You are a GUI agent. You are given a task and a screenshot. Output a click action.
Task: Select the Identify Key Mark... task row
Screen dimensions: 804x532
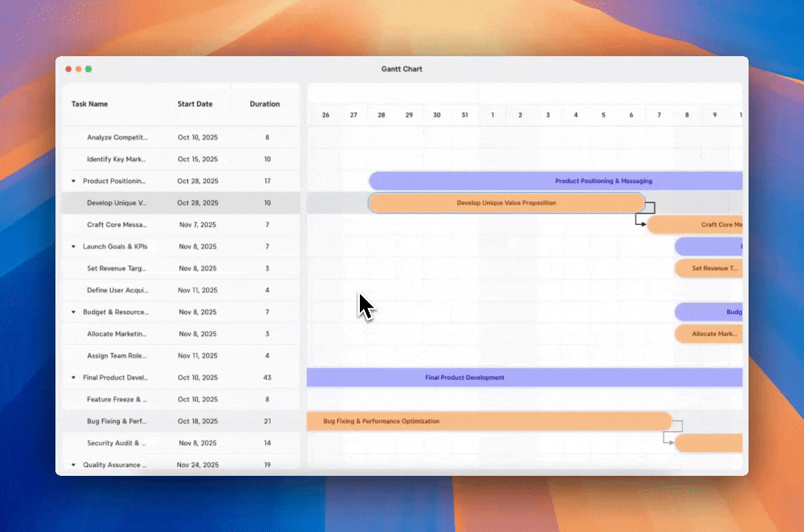pyautogui.click(x=180, y=160)
